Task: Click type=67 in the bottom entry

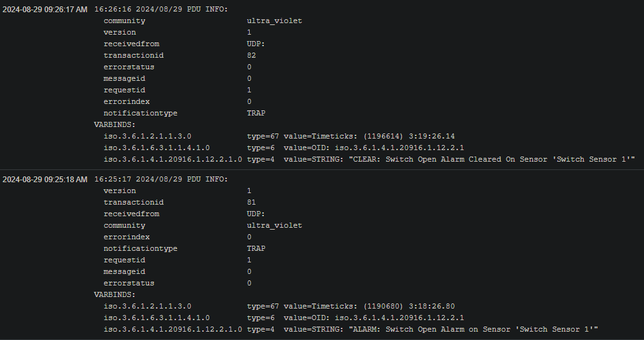Action: tap(263, 306)
